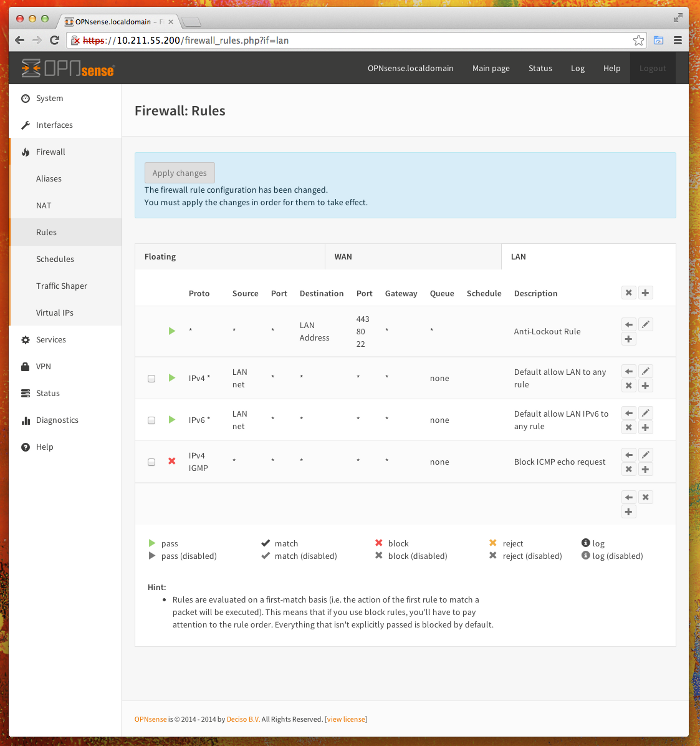The width and height of the screenshot is (700, 746).
Task: Click plus icon in rules header row
Action: [x=645, y=293]
